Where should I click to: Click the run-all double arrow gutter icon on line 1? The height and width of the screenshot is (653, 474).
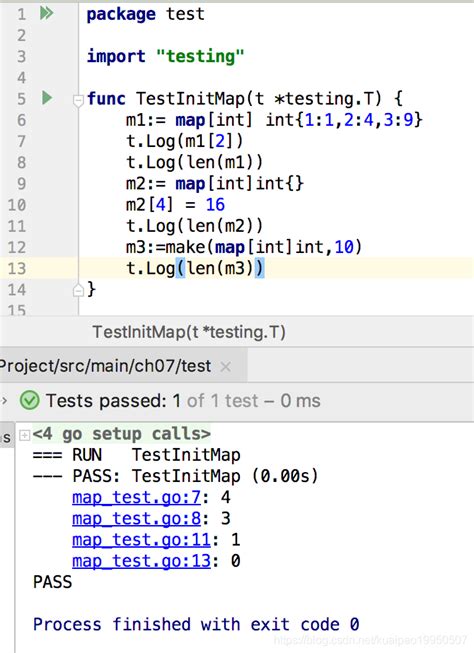click(46, 13)
